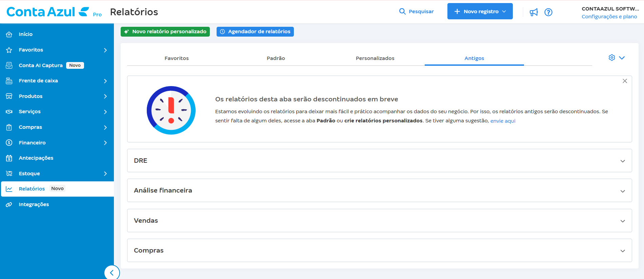Open the help question mark icon

pos(548,13)
